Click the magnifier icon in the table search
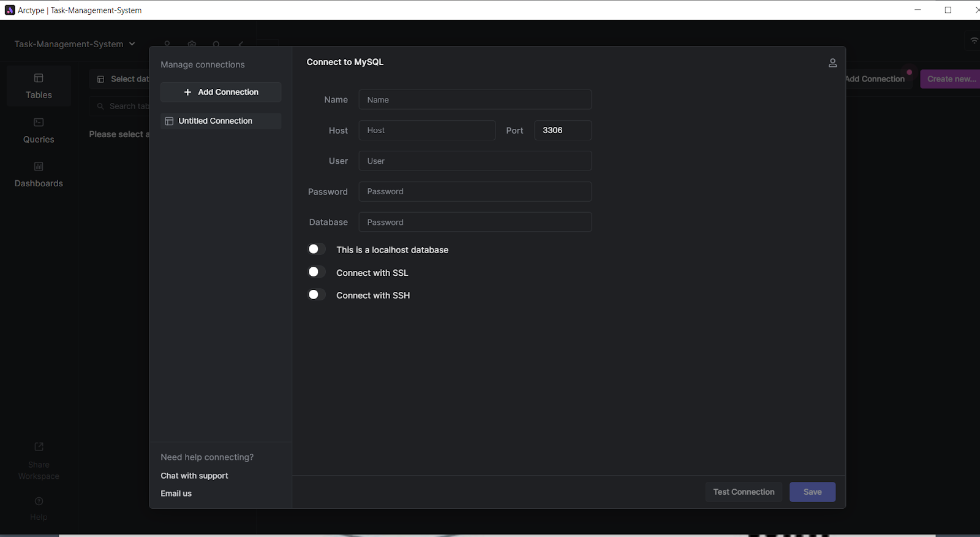Viewport: 980px width, 537px height. (x=100, y=106)
